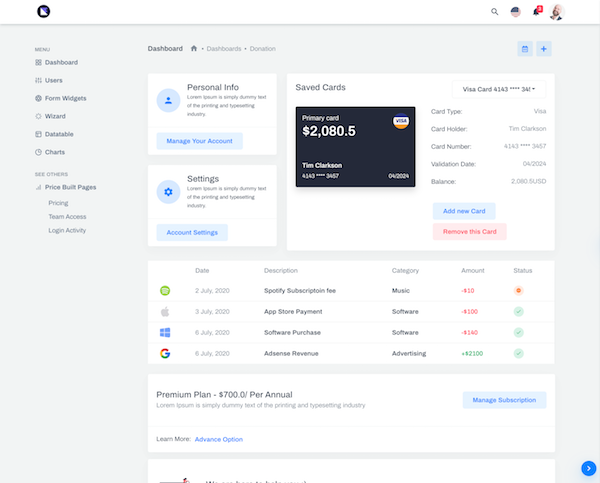The image size is (600, 483).
Task: Click the Settings gear icon
Action: click(168, 192)
